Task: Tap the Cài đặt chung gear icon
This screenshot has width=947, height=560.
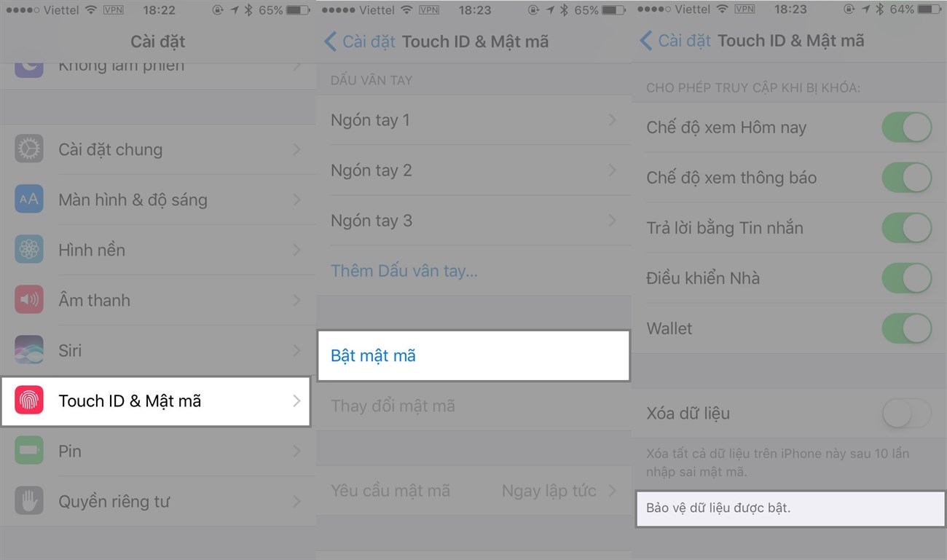Action: tap(29, 149)
